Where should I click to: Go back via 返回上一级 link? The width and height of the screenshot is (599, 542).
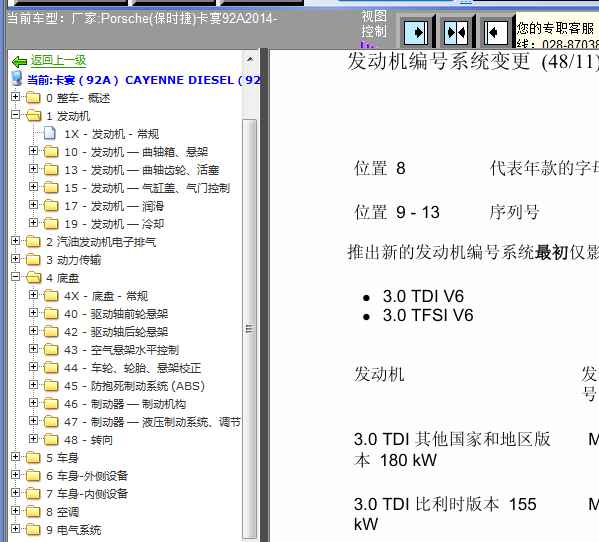tap(58, 60)
